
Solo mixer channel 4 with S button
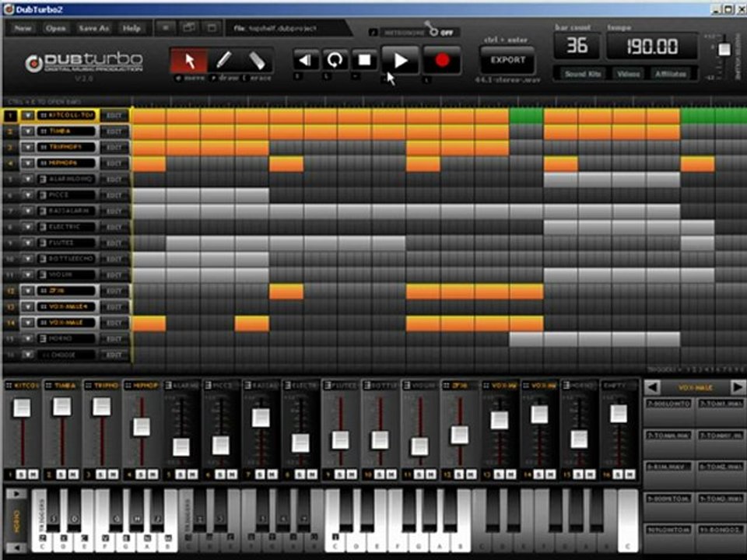(141, 474)
